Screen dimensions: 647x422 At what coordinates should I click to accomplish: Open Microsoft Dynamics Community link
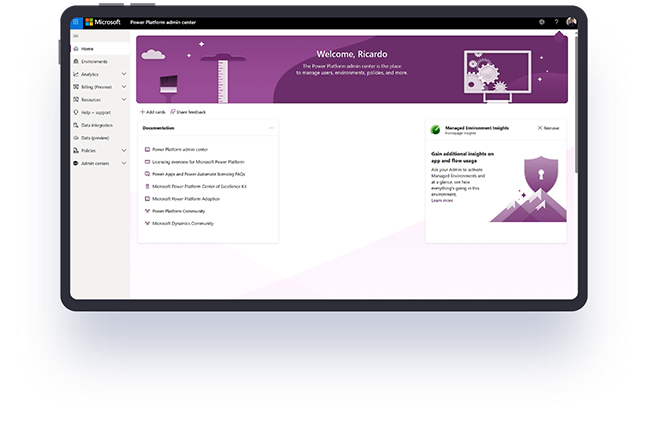183,223
